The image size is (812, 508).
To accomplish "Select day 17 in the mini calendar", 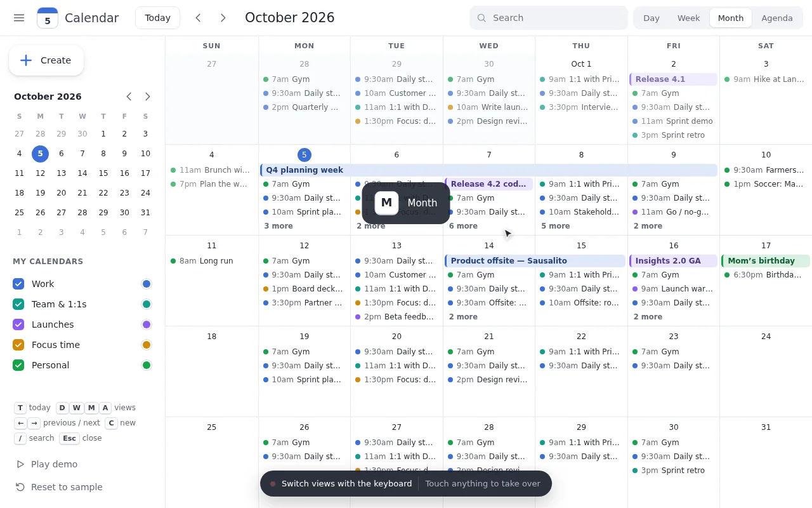I will (x=145, y=173).
